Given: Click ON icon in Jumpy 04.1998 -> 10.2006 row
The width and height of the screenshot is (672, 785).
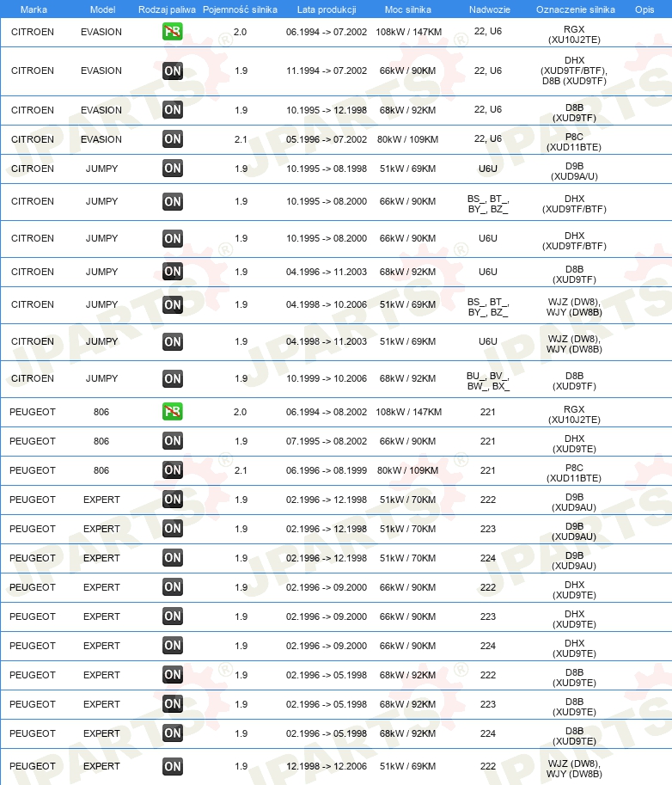Looking at the screenshot, I should (x=172, y=304).
